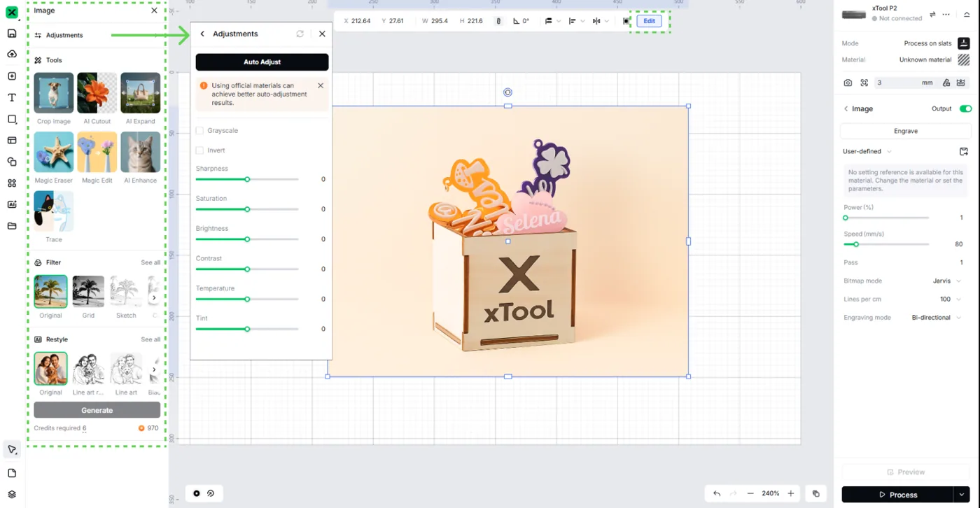This screenshot has height=508, width=980.
Task: Toggle the Output switch off
Action: pyautogui.click(x=965, y=108)
